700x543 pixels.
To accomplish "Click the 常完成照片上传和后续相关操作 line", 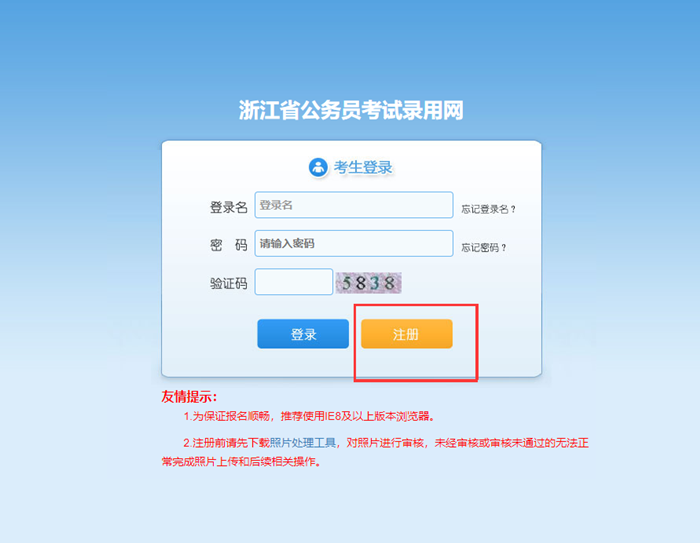I will pos(241,462).
